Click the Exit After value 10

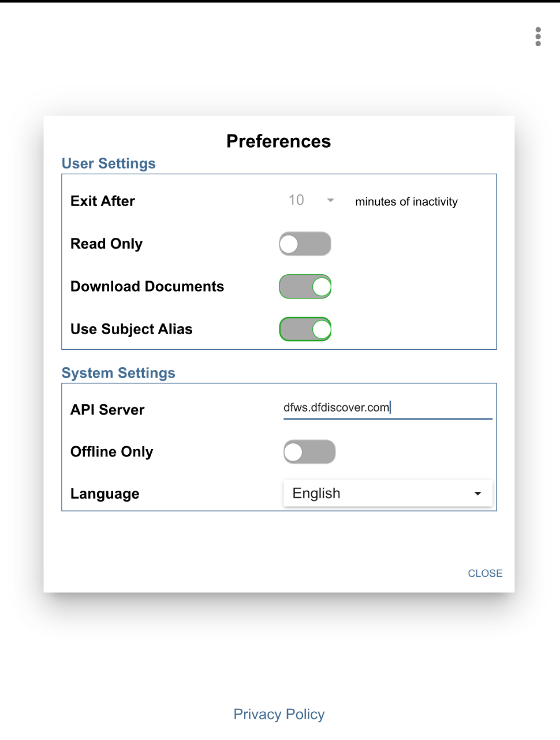(x=296, y=200)
